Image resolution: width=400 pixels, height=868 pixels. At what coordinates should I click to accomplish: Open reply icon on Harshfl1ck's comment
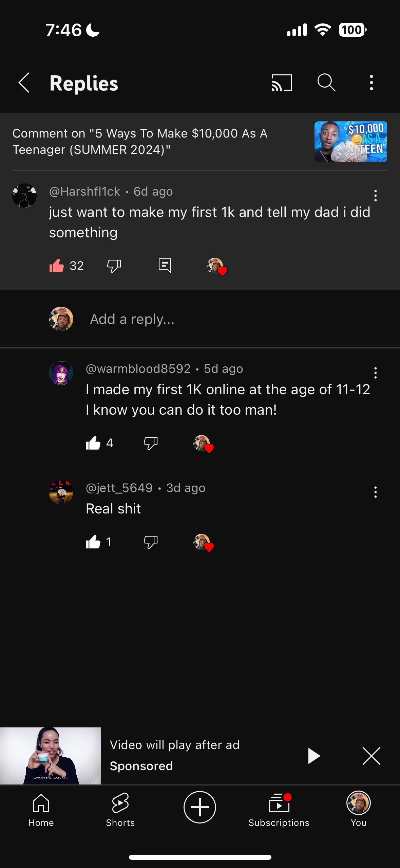[165, 266]
